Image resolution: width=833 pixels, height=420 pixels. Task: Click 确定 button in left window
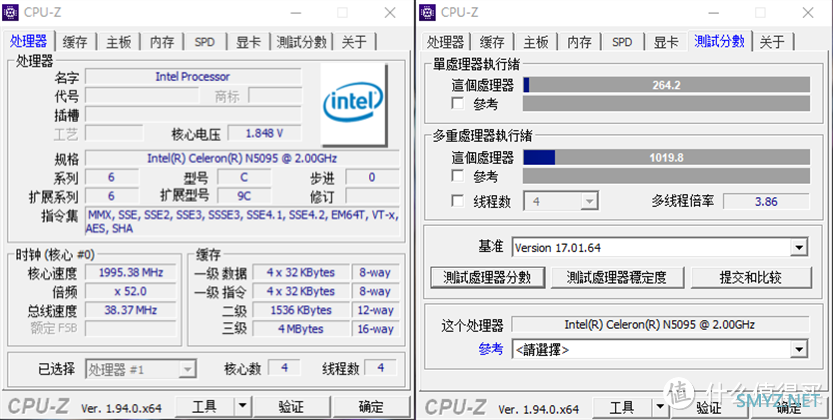[x=371, y=407]
